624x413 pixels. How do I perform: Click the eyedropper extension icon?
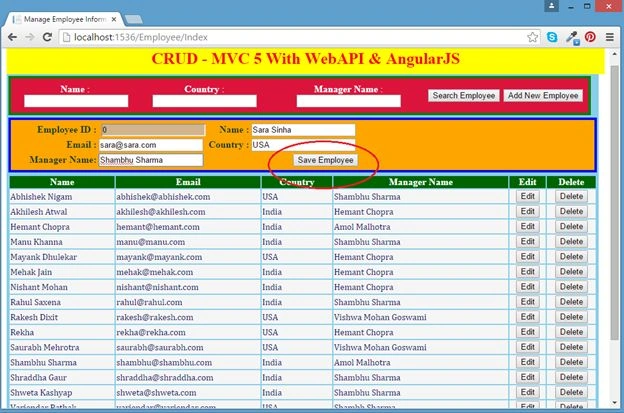click(x=572, y=38)
